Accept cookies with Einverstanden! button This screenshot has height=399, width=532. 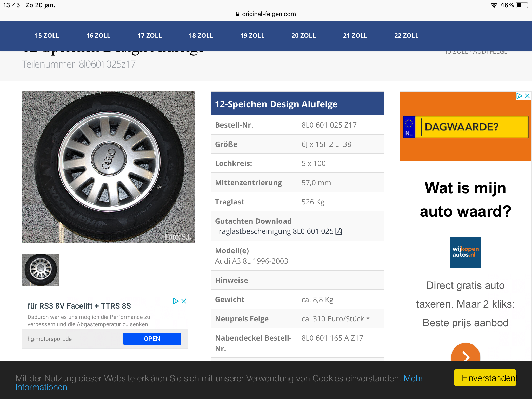pos(485,378)
